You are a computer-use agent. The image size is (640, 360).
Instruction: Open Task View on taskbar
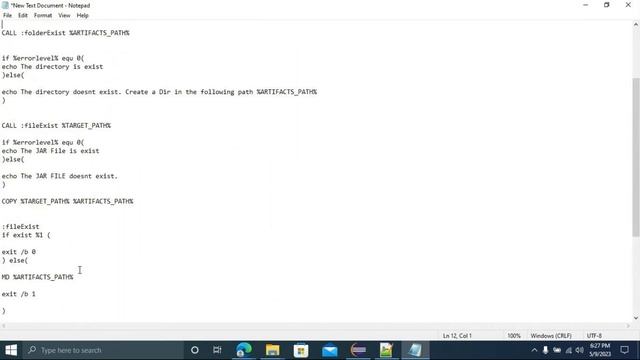point(217,350)
